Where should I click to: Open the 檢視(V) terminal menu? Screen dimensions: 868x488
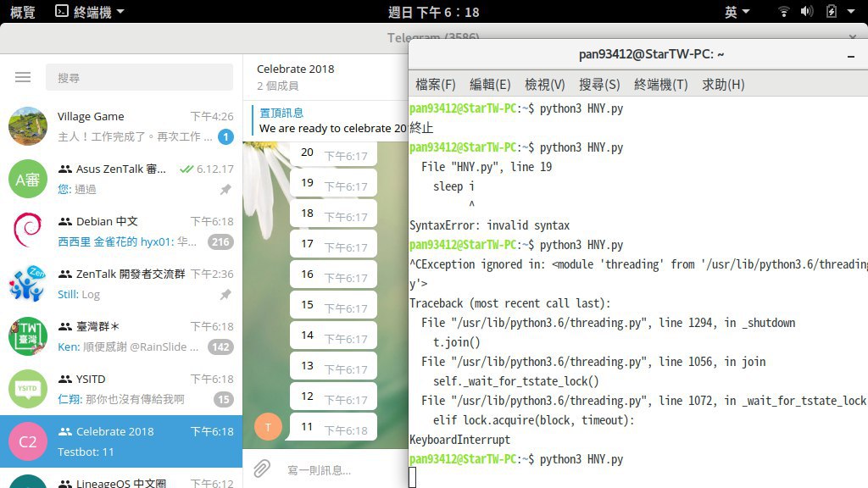tap(545, 85)
